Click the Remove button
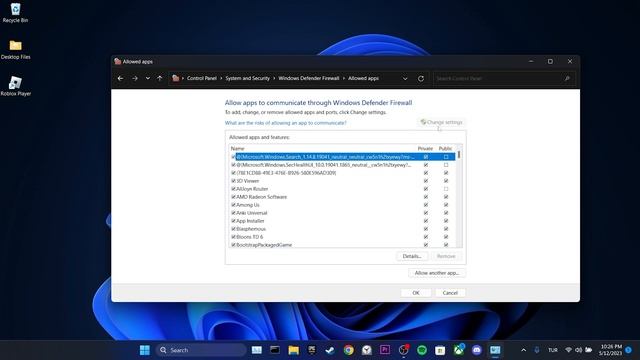Viewport: 640px width, 360px height. click(x=446, y=256)
